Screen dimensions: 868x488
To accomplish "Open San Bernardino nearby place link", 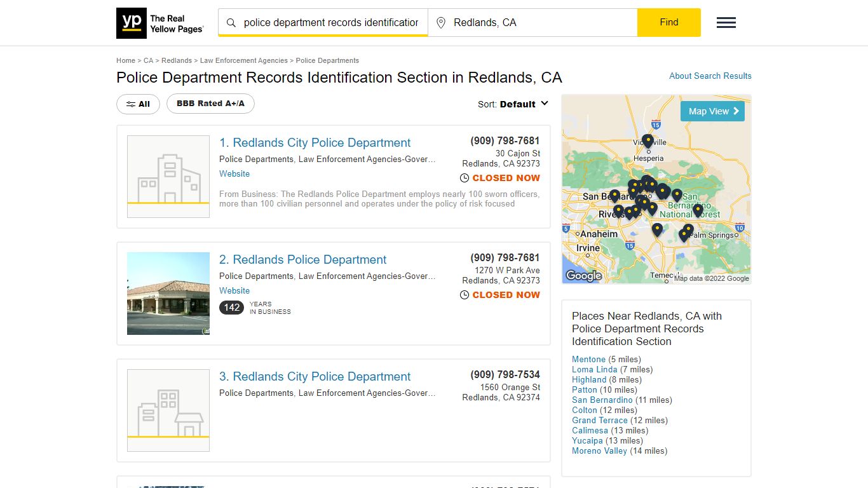I will coord(602,400).
